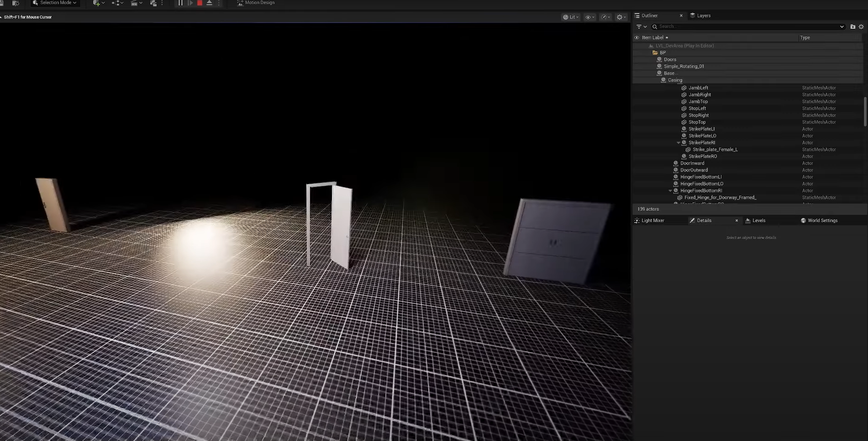Open viewport Show flags eye menu

[x=589, y=17]
